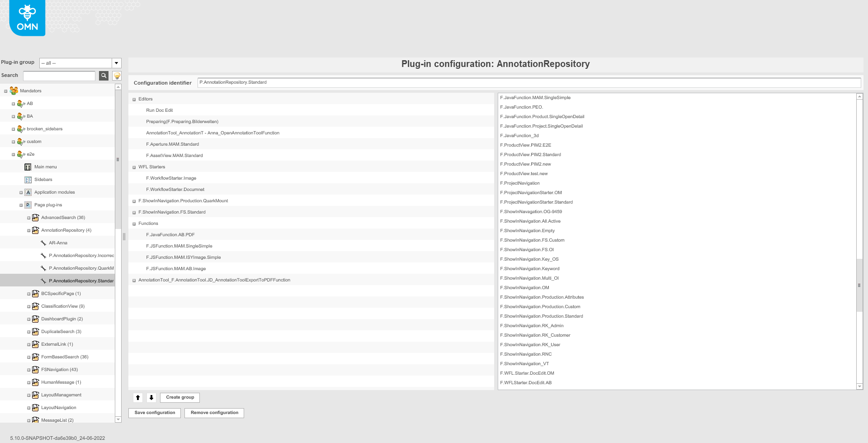Click the Create group button

point(179,397)
